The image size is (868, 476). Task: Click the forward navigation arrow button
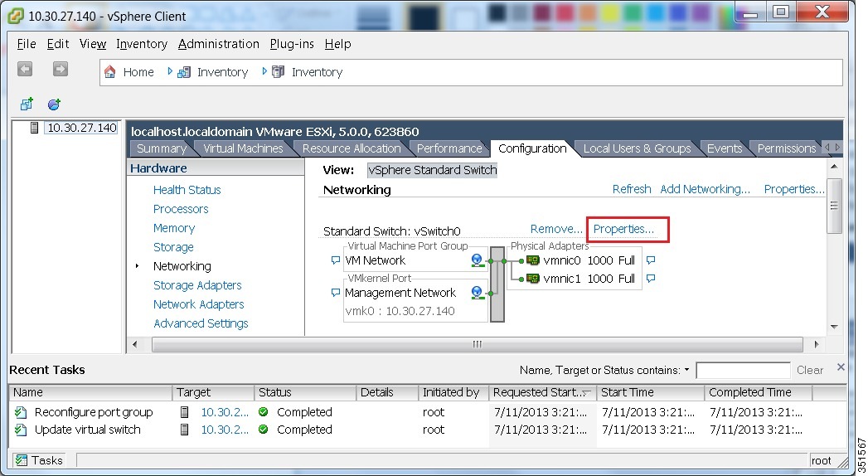60,69
